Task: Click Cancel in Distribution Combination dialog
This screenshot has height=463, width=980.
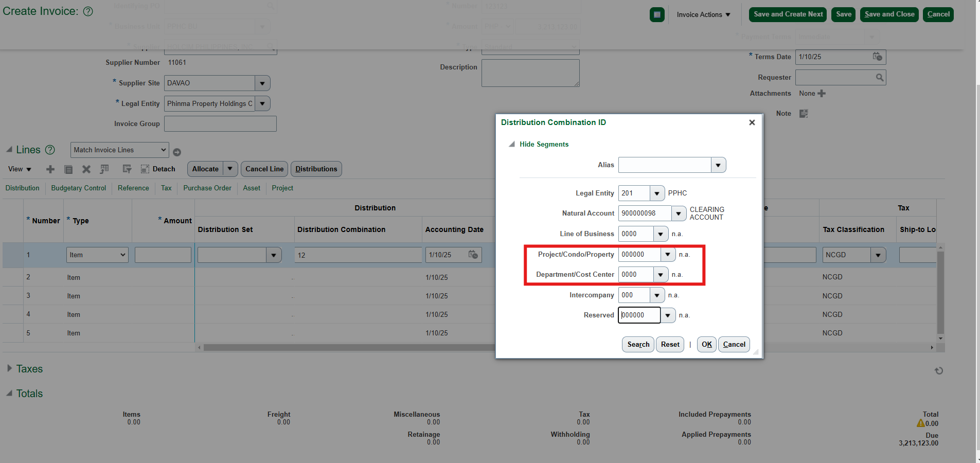Action: [734, 345]
